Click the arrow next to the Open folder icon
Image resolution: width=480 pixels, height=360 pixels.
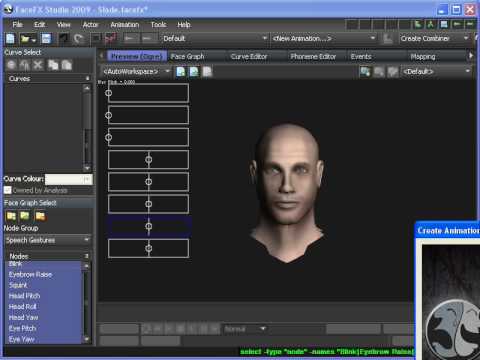[x=34, y=40]
